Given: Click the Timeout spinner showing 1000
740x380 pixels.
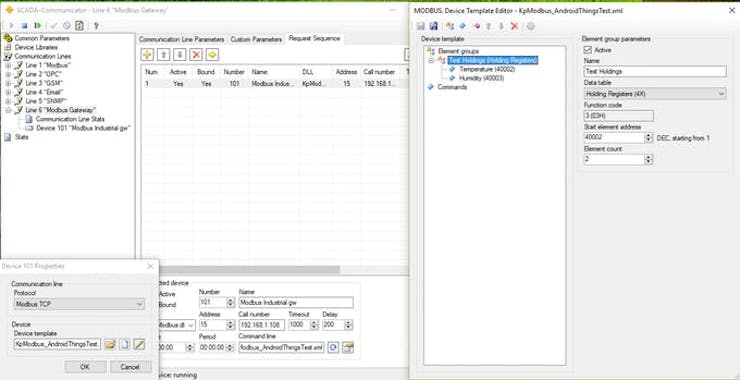Looking at the screenshot, I should coord(303,325).
